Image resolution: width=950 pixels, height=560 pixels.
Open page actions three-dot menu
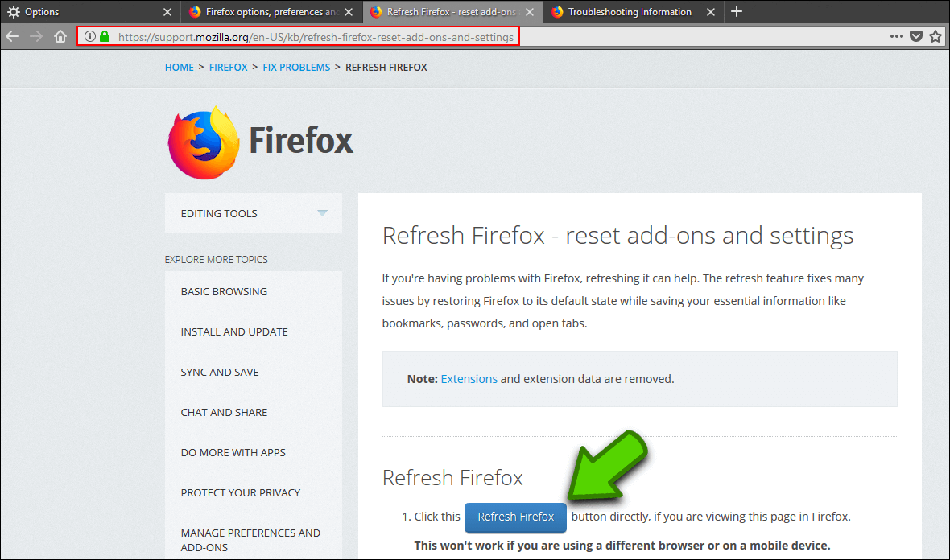click(897, 36)
